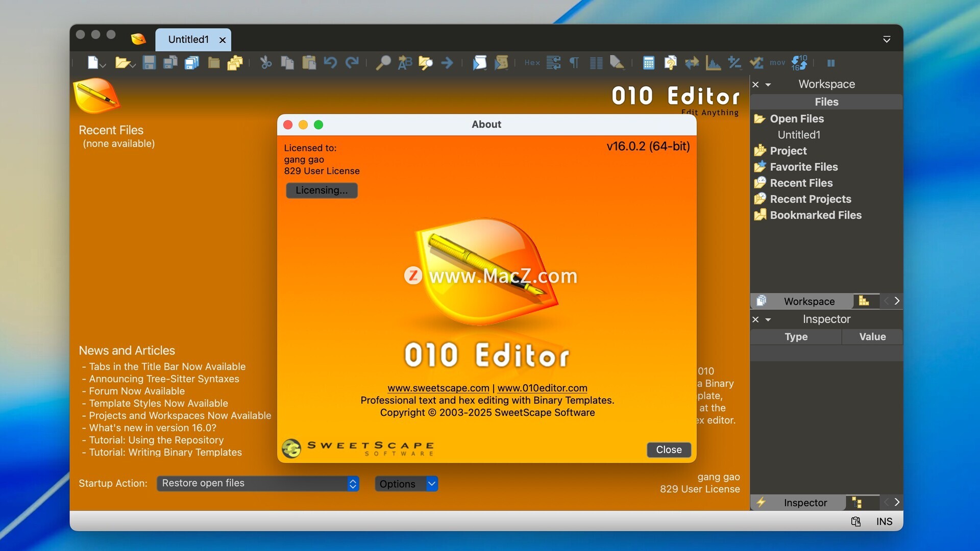Click the Checksum checkmark-sigma icon
This screenshot has height=551, width=980.
756,63
